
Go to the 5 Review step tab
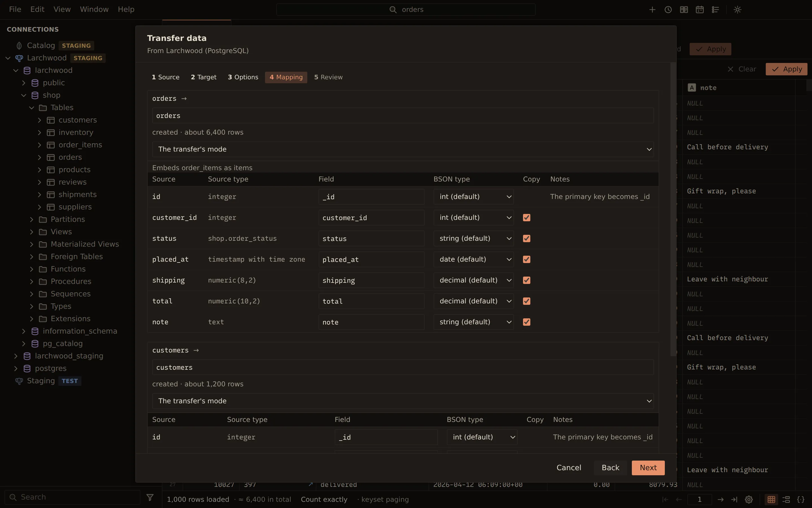click(328, 77)
